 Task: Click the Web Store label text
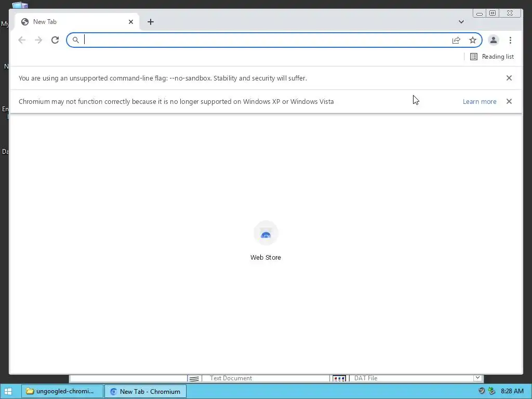pos(265,258)
